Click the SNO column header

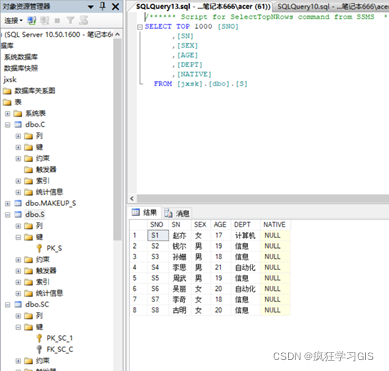point(158,225)
